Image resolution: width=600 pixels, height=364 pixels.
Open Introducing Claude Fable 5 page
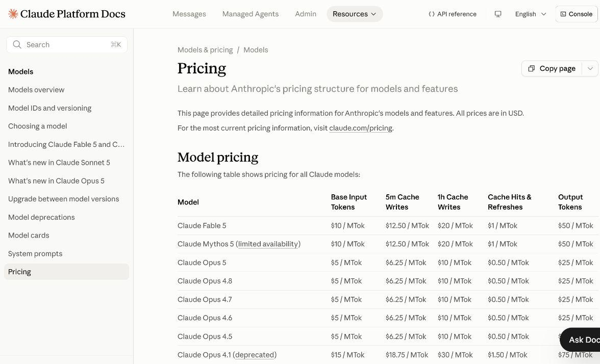[66, 145]
